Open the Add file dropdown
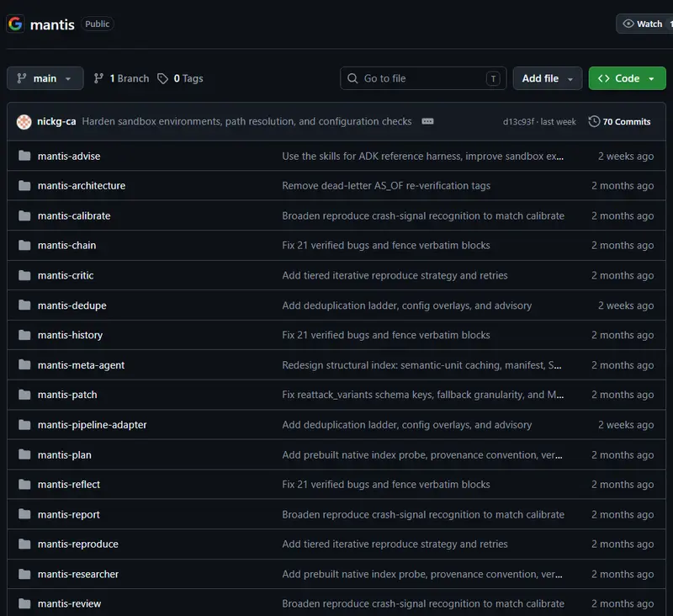Image resolution: width=673 pixels, height=616 pixels. coord(548,78)
